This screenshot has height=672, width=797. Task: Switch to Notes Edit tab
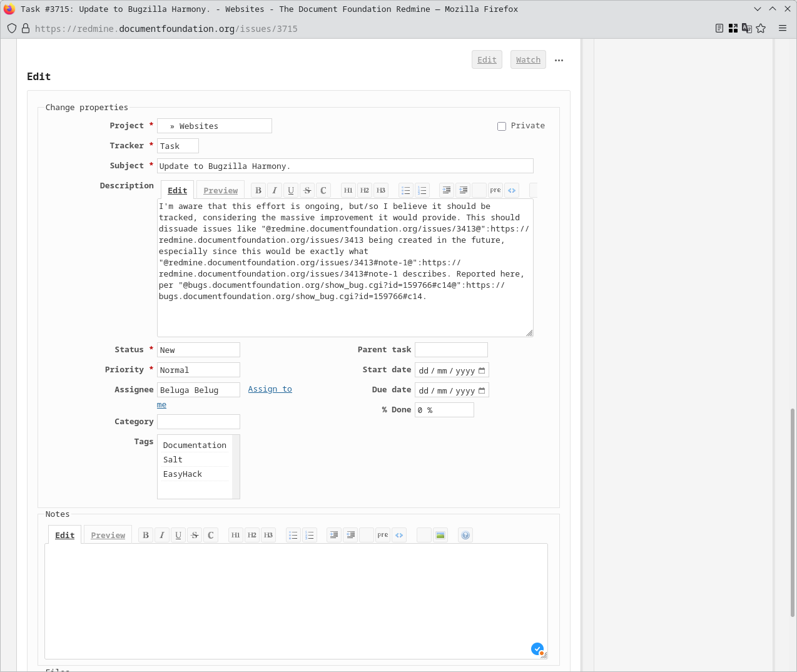64,535
